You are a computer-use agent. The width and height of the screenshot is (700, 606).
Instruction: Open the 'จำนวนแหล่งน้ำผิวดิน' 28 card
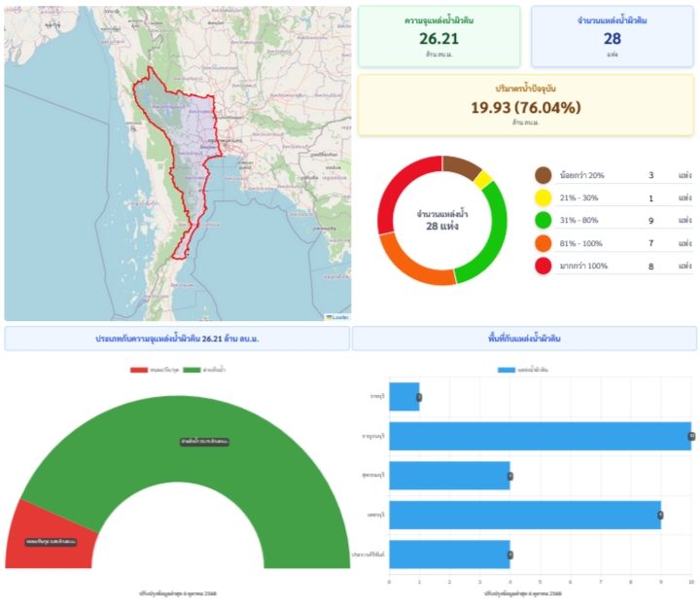[612, 36]
